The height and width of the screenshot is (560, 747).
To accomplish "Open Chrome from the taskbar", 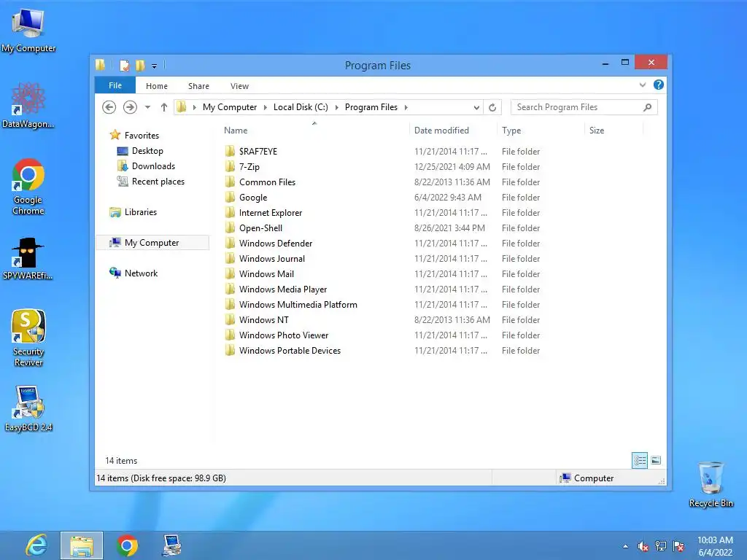I will [x=127, y=545].
